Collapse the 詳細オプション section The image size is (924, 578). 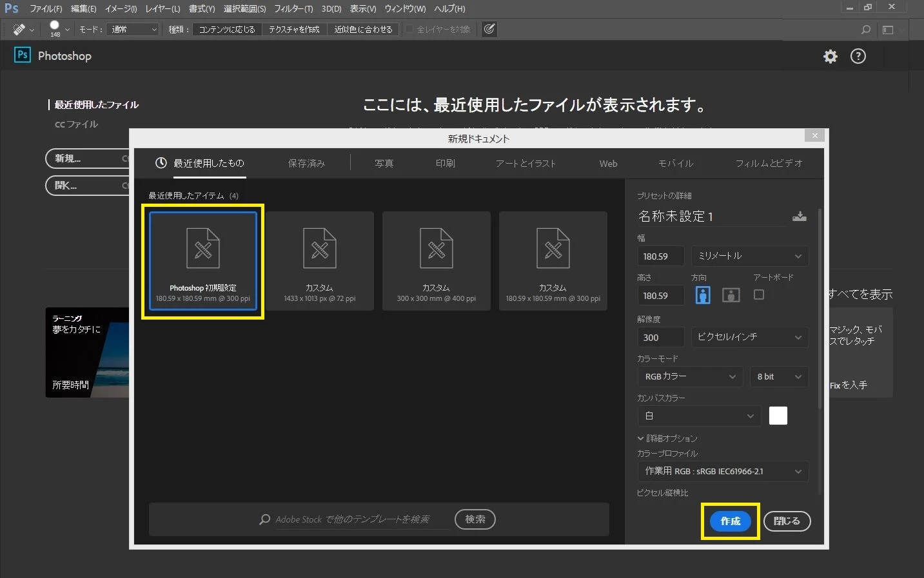(668, 438)
